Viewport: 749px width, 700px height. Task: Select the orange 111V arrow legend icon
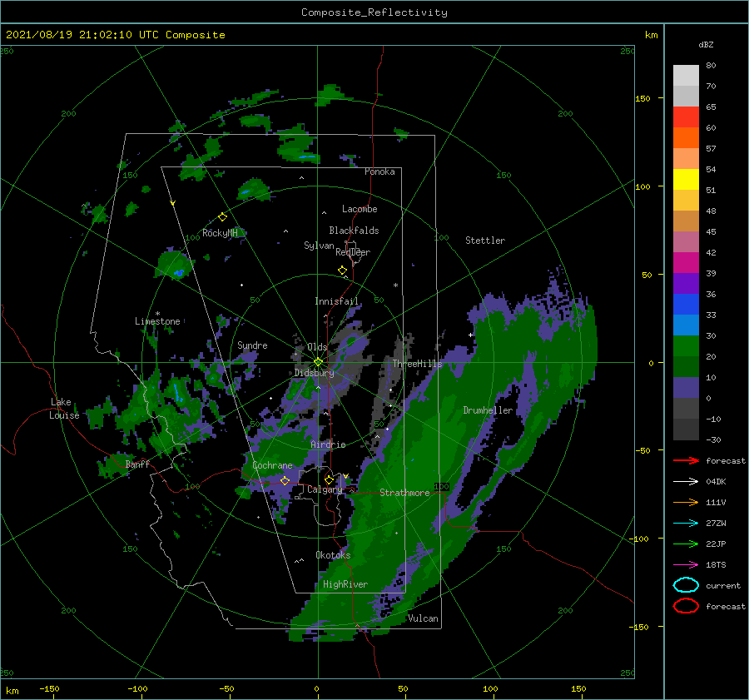pos(686,502)
